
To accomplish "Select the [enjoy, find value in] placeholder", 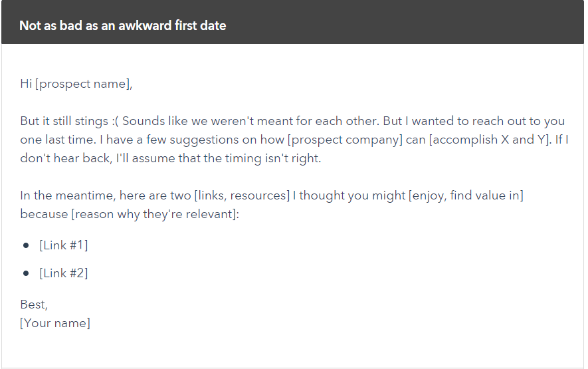I will pyautogui.click(x=466, y=195).
